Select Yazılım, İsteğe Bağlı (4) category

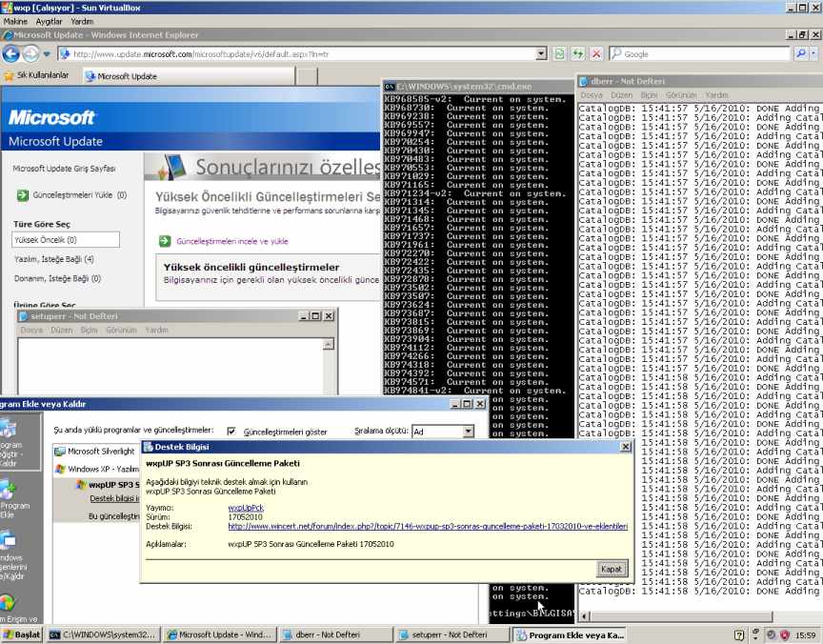pyautogui.click(x=54, y=259)
